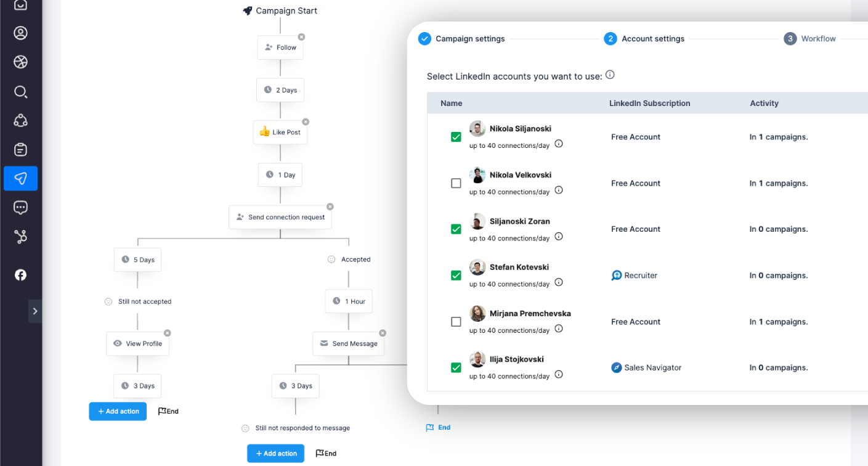Open the 2 Days delay step
The width and height of the screenshot is (868, 466).
(280, 90)
